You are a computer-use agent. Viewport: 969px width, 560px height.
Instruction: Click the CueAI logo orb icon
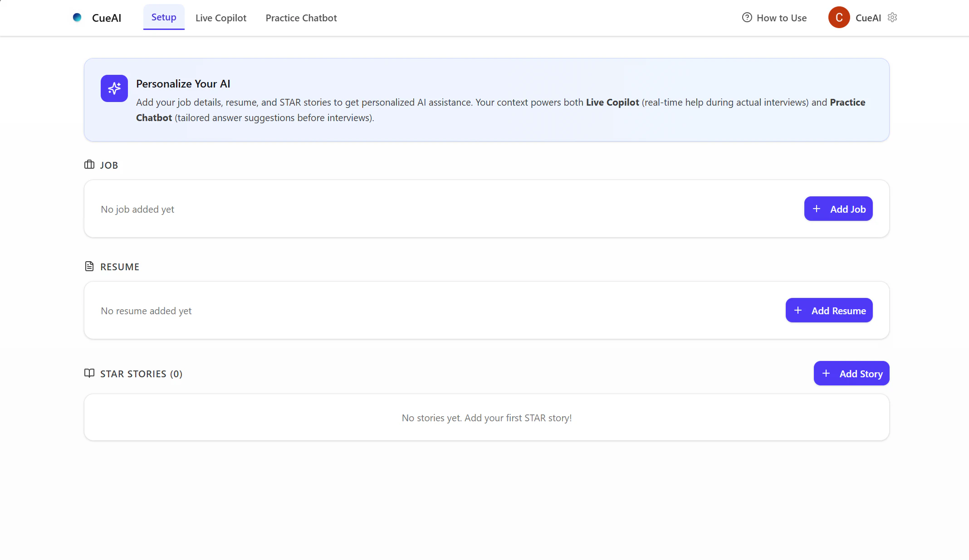point(77,17)
